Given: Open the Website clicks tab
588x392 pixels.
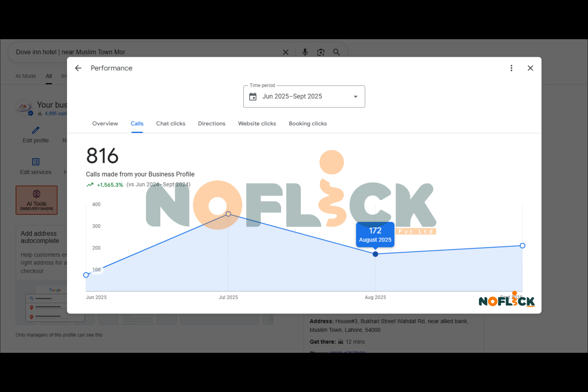Looking at the screenshot, I should coord(257,123).
